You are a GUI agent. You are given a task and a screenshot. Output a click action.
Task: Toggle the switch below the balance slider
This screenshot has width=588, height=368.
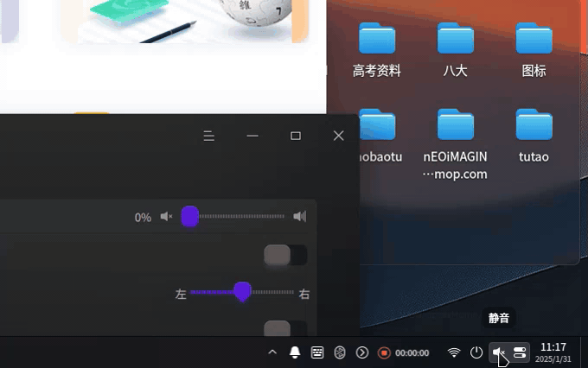tap(285, 328)
